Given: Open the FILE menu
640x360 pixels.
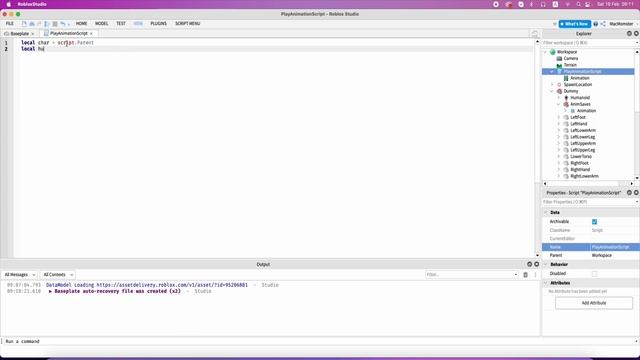Looking at the screenshot, I should point(9,24).
